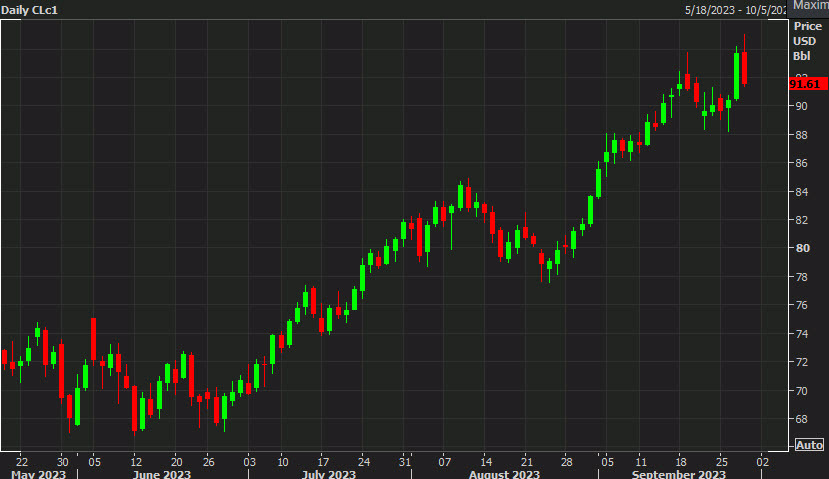
Task: Click the May 2023 month label
Action: pos(39,474)
